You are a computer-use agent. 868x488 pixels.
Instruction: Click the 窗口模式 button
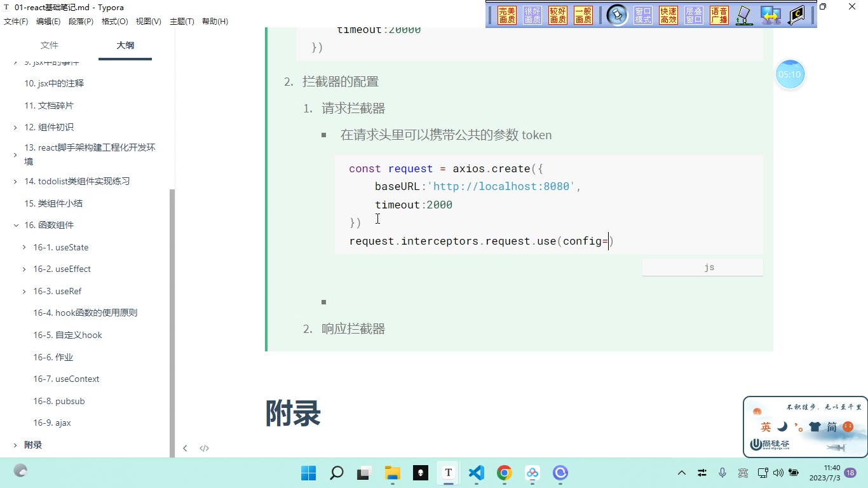[x=643, y=15]
